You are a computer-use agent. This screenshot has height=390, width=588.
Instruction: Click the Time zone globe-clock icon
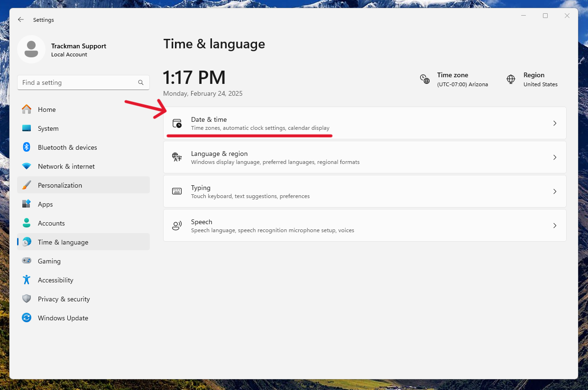coord(425,79)
